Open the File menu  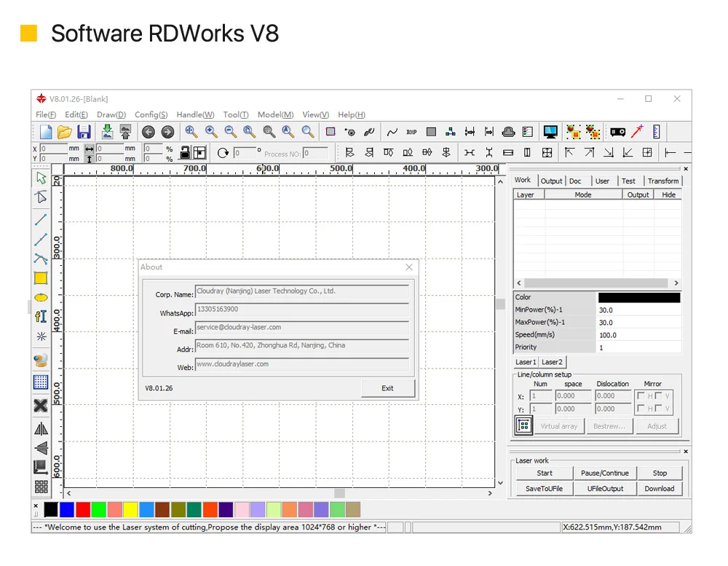46,115
